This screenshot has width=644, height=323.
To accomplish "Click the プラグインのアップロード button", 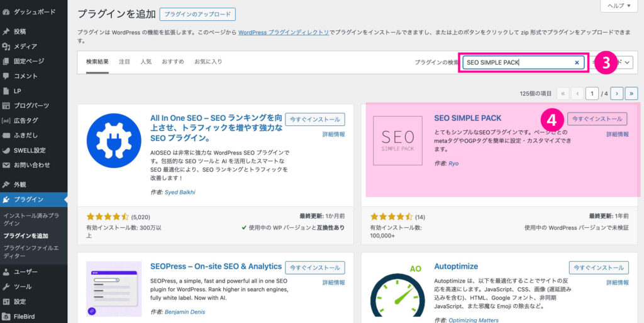I will pos(197,14).
